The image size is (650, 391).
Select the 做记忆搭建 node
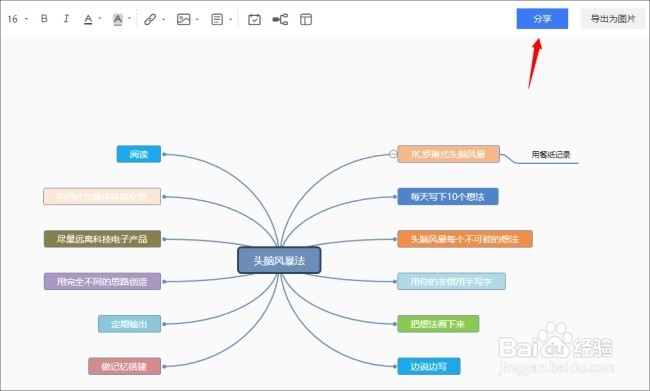pos(124,366)
